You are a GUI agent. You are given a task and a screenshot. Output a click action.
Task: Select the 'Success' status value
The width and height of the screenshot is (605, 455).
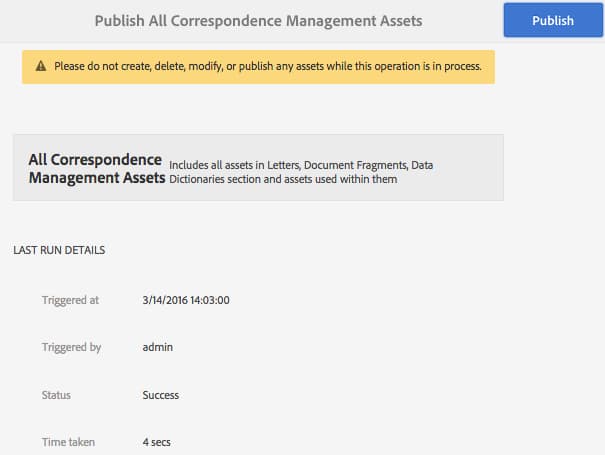(161, 395)
